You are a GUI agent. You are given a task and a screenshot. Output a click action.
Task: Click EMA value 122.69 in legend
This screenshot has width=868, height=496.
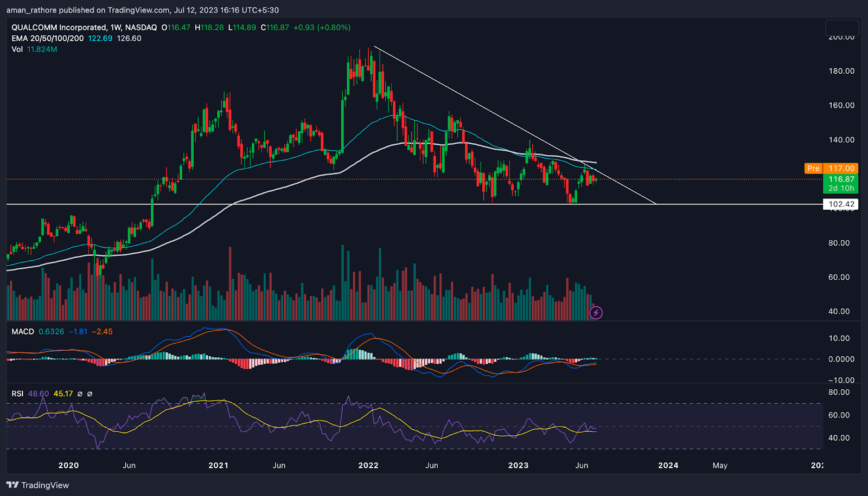[x=100, y=38]
